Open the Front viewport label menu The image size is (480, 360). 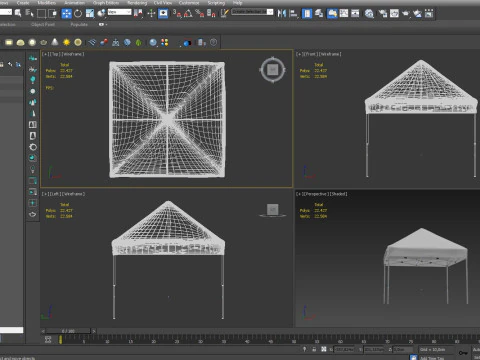pos(311,54)
